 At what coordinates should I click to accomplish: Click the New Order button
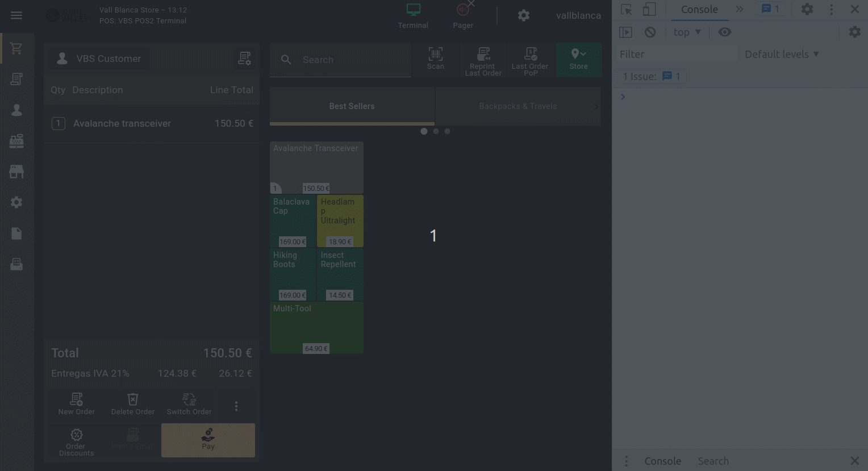(x=77, y=404)
